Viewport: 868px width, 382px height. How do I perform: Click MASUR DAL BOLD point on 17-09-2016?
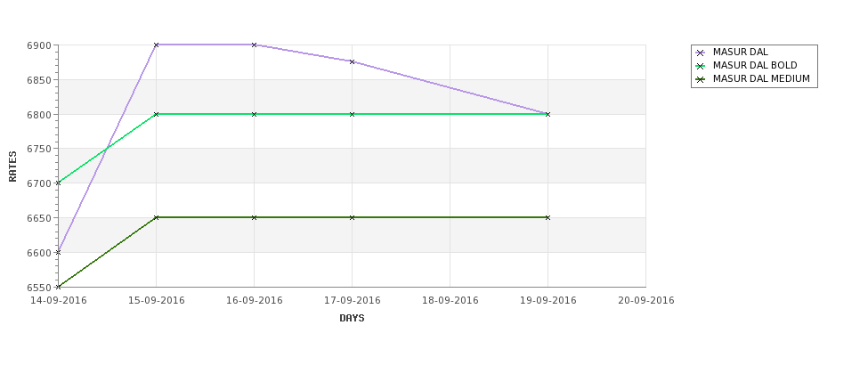point(352,114)
